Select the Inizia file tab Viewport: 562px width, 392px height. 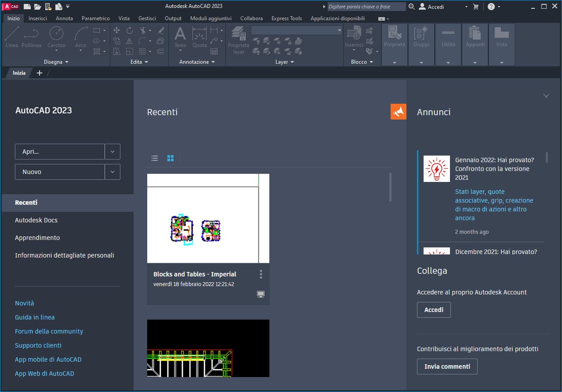[19, 73]
